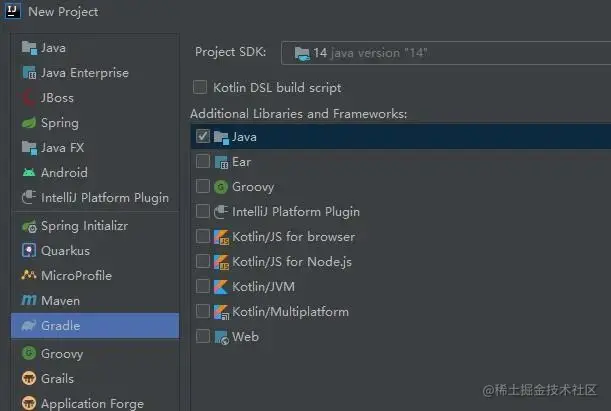611x411 pixels.
Task: Click the JBoss red icon
Action: coord(29,98)
